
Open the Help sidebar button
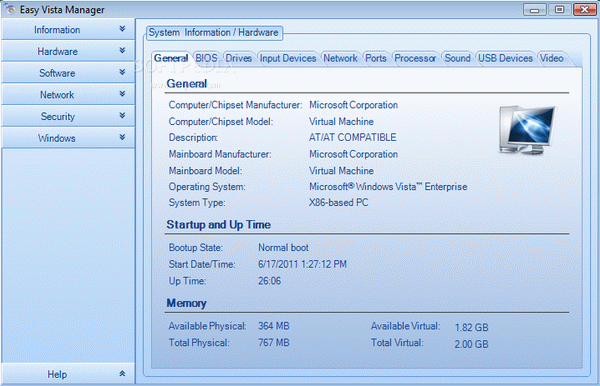tap(68, 374)
